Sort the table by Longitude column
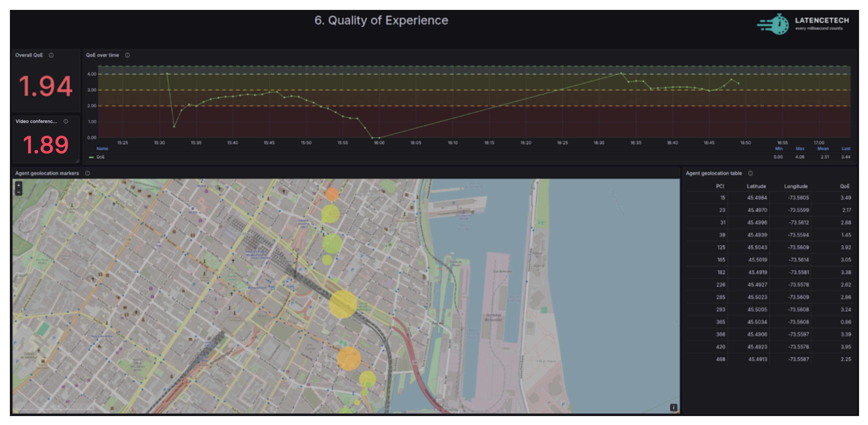Image resolution: width=868 pixels, height=425 pixels. 796,186
